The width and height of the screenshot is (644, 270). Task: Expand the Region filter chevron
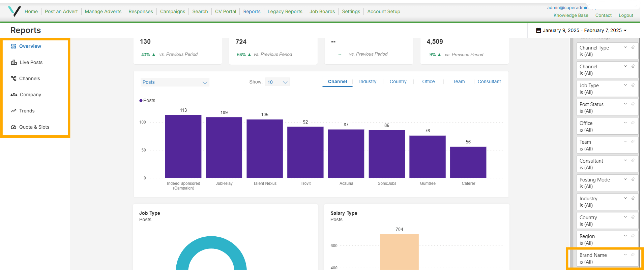(x=625, y=236)
